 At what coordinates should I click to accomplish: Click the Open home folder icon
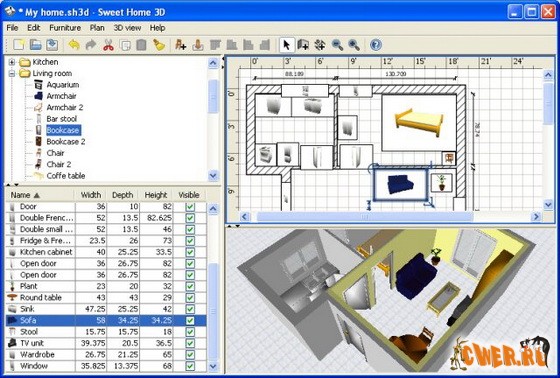(36, 45)
